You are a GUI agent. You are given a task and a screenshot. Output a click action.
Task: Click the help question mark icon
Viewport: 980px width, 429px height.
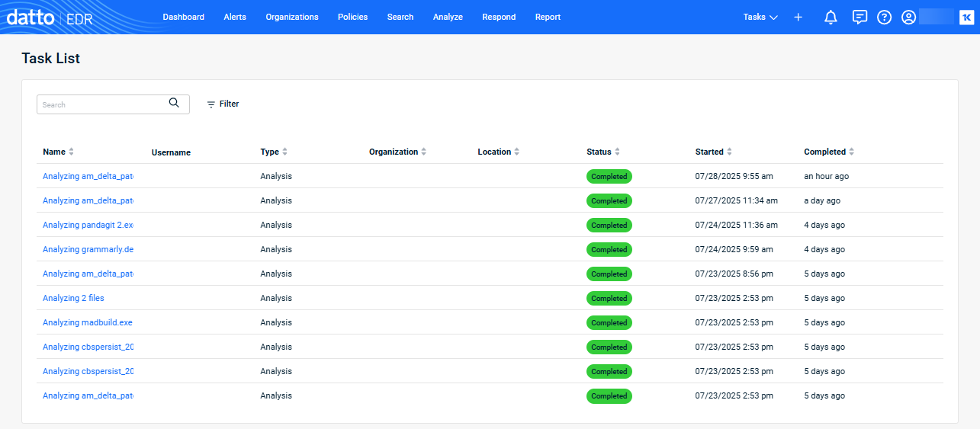884,17
